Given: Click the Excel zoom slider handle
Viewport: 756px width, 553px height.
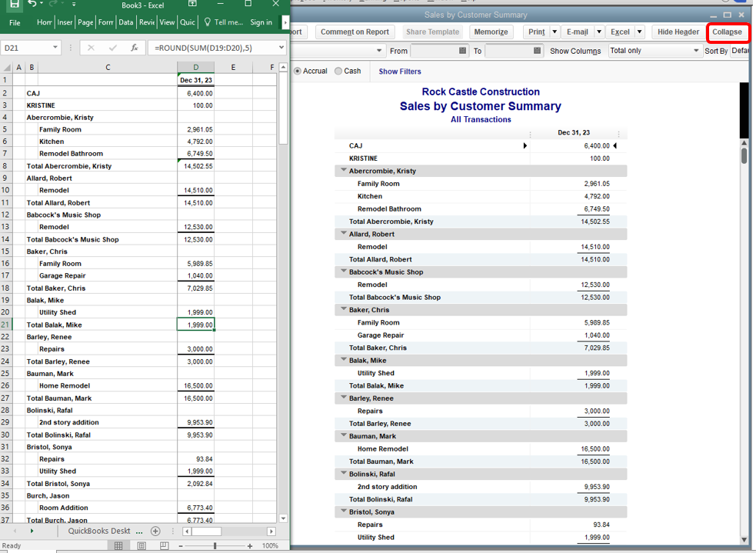Looking at the screenshot, I should tap(215, 545).
